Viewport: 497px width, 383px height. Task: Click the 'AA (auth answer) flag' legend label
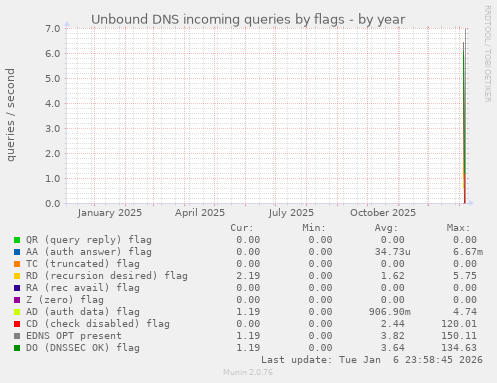tap(89, 252)
